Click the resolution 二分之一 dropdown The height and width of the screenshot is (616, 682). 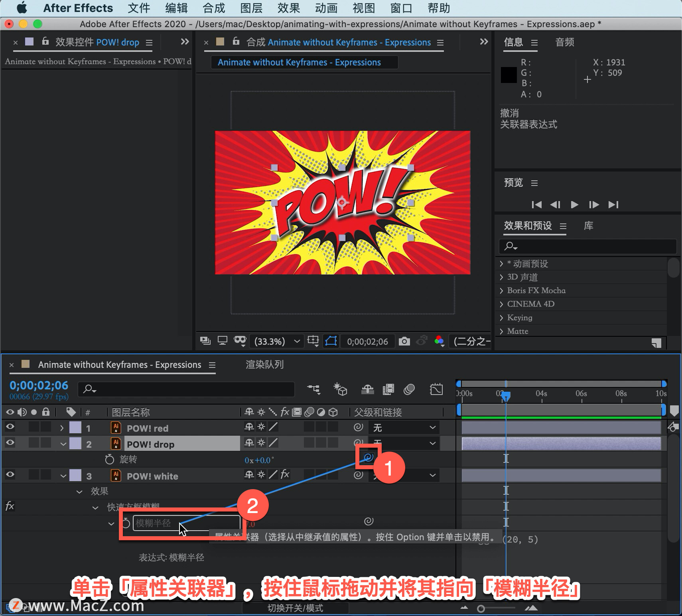471,341
